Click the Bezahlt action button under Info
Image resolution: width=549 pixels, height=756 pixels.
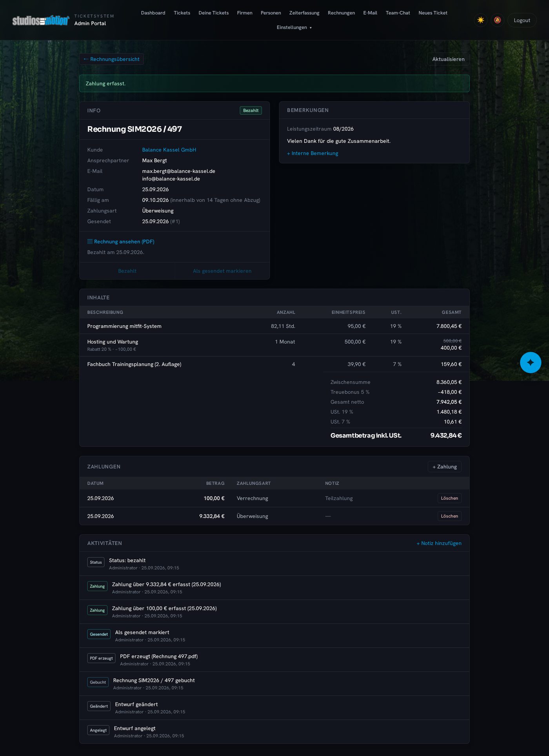click(x=127, y=271)
